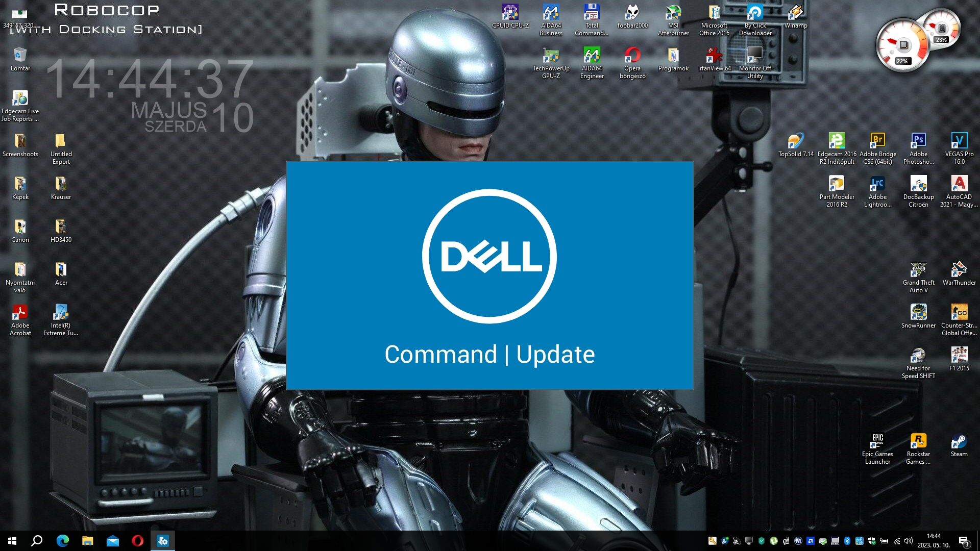Open the uTorrent tray icon

tap(774, 541)
